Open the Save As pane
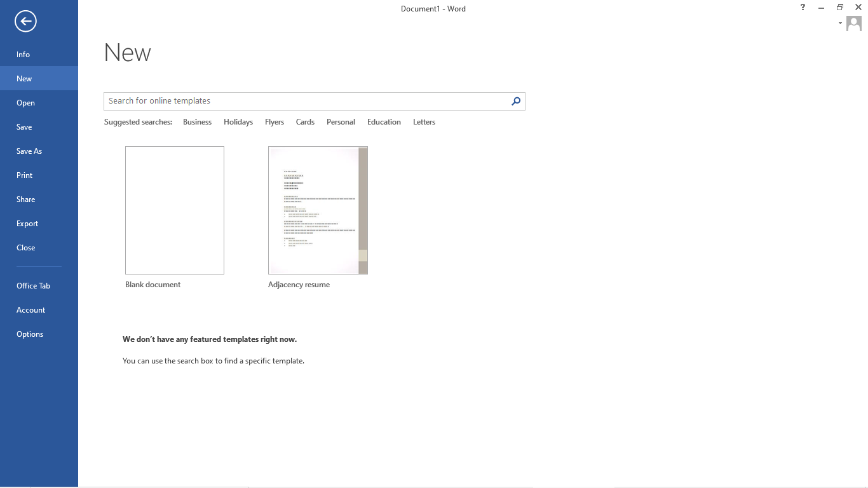 (x=29, y=151)
